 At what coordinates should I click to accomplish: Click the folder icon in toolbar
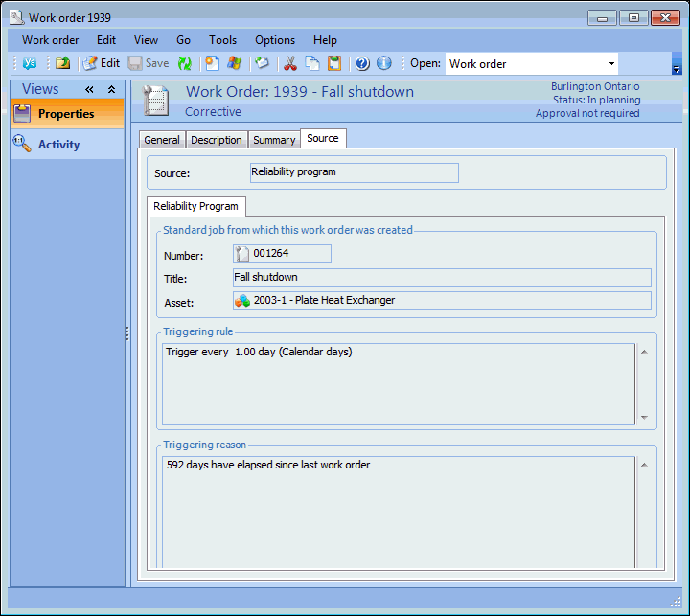pyautogui.click(x=62, y=63)
